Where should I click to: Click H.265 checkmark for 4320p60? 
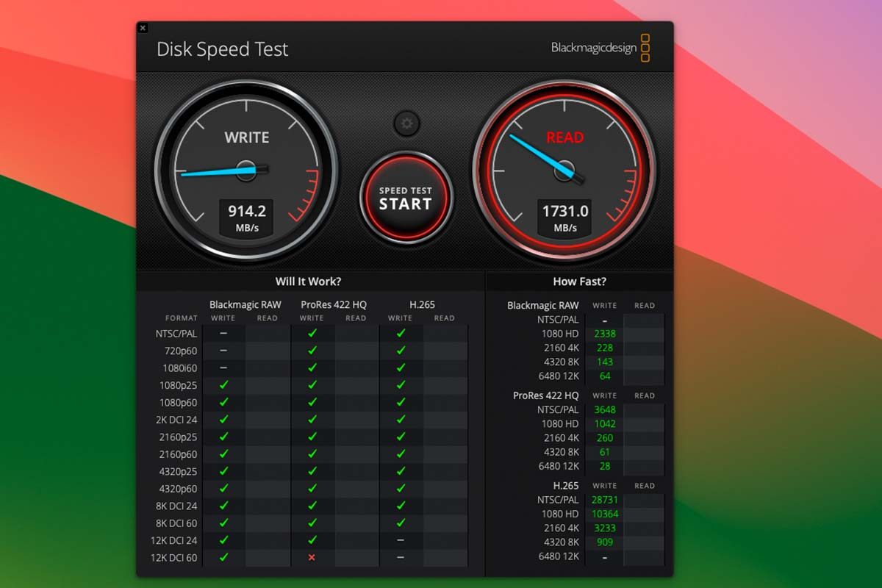tap(401, 489)
